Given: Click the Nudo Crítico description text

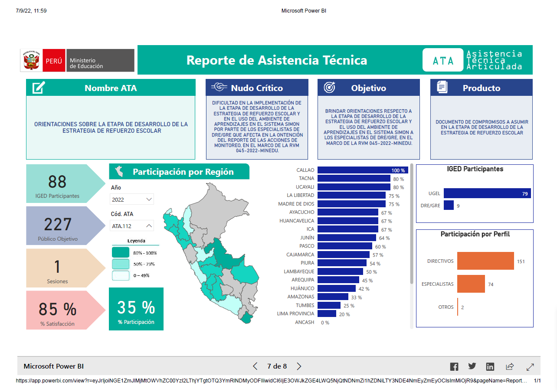Looking at the screenshot, I should (x=257, y=127).
